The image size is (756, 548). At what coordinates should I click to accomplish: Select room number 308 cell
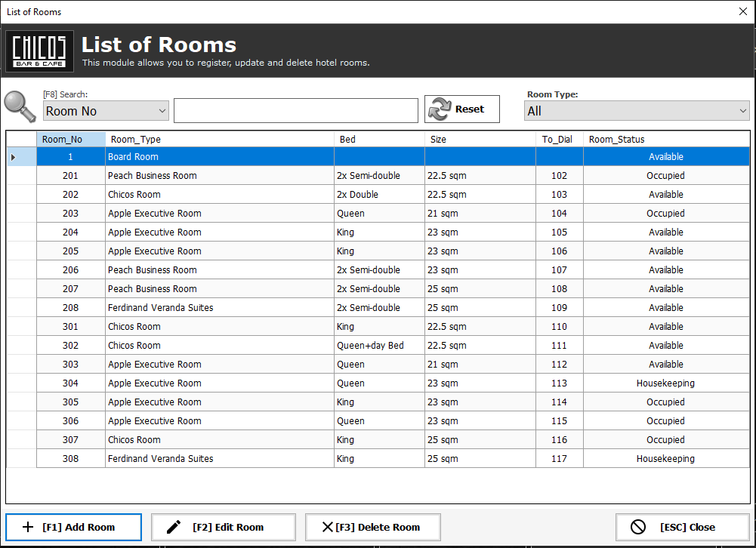pos(71,458)
